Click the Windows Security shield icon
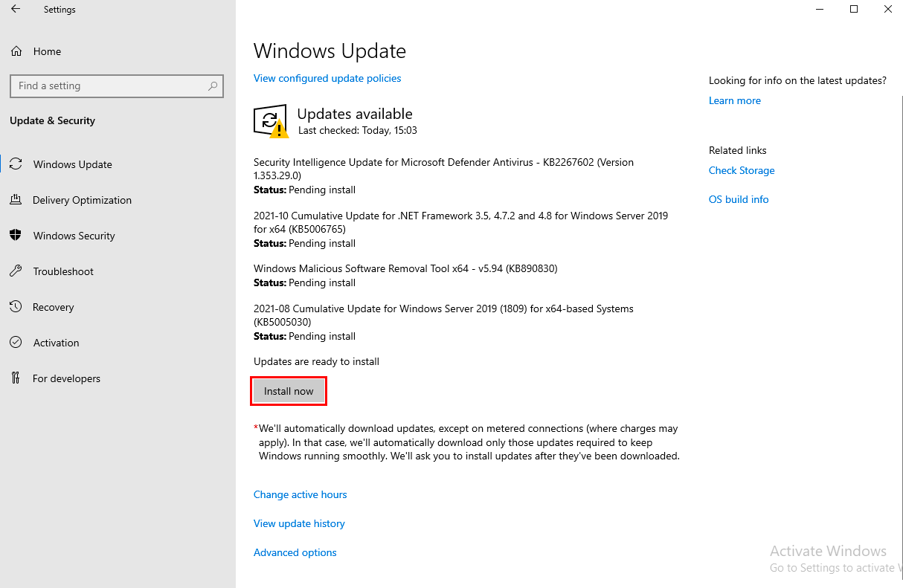Viewport: 903px width, 588px height. click(16, 236)
